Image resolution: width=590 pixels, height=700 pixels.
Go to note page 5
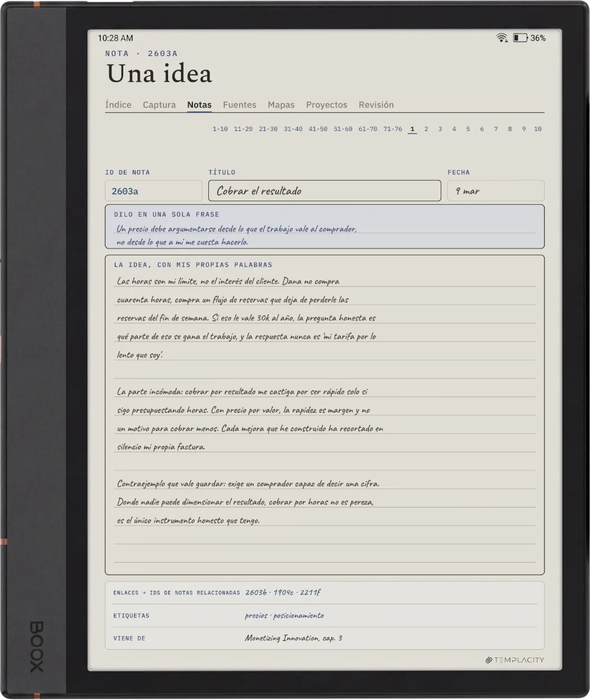coord(468,129)
